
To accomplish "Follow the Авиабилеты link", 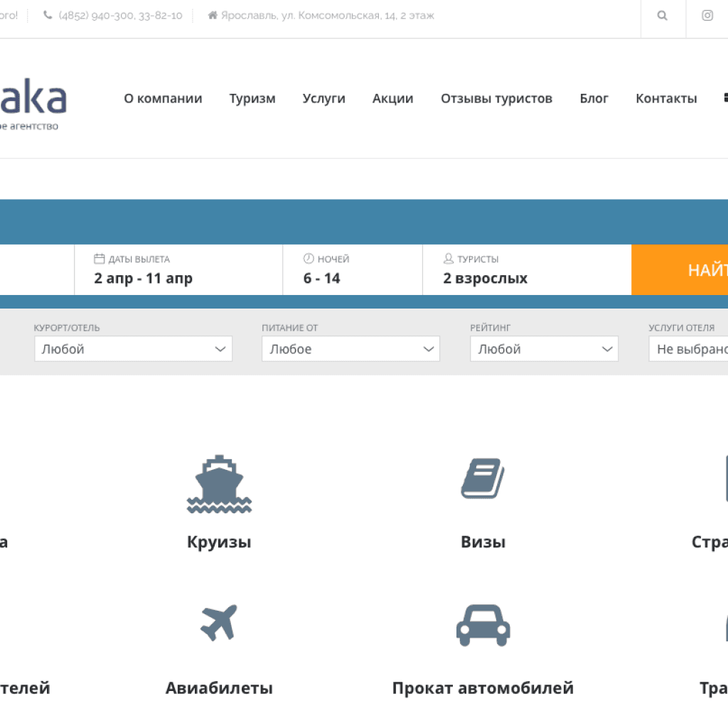I will tap(219, 688).
